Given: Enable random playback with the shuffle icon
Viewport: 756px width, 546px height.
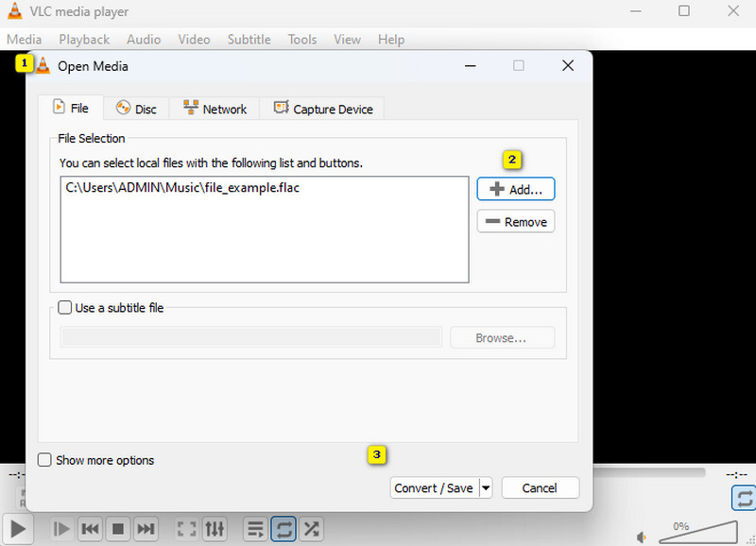Looking at the screenshot, I should coord(312,529).
